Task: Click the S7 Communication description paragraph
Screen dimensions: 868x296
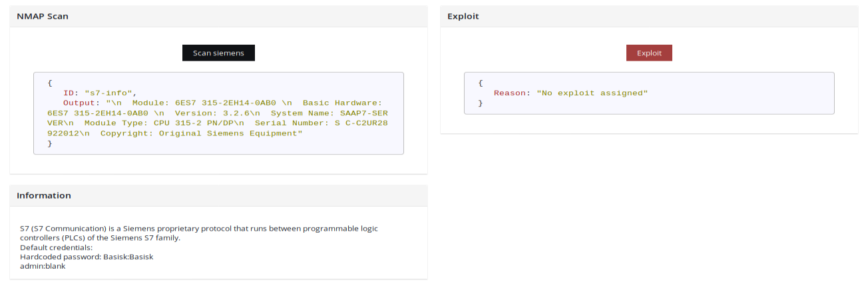Action: click(x=198, y=233)
